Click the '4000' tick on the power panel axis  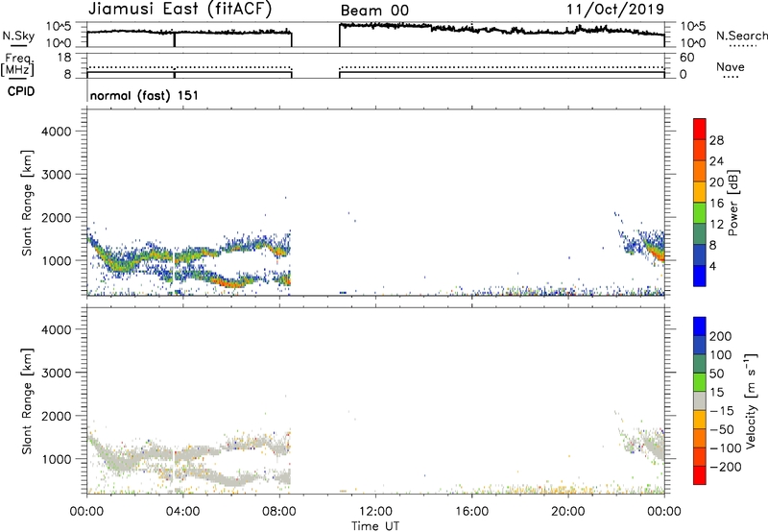(56, 132)
